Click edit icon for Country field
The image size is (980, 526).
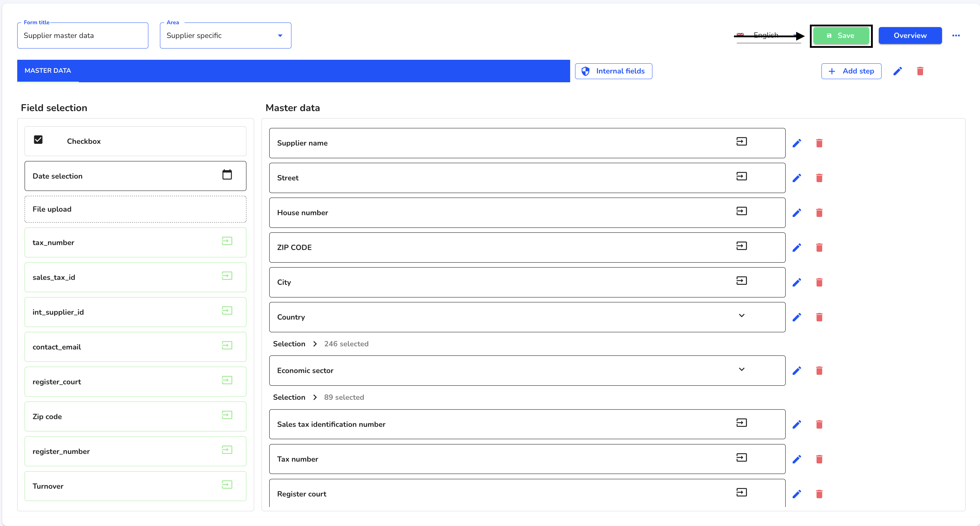point(797,317)
